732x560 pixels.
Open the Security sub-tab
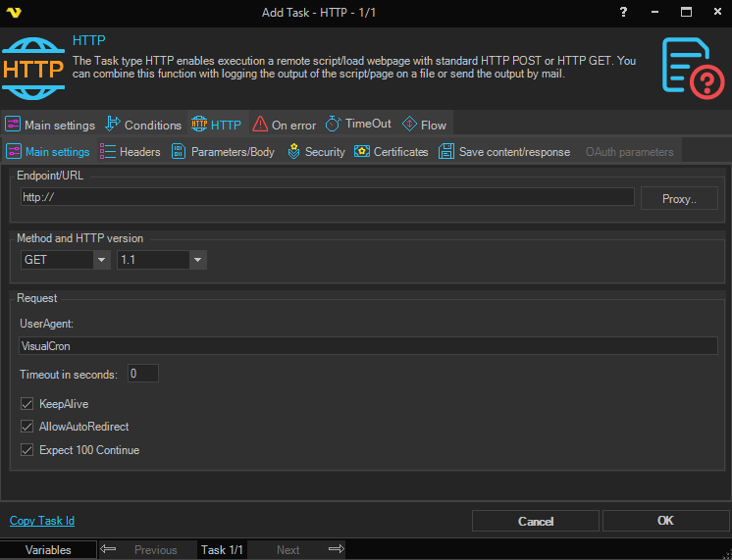tap(316, 152)
